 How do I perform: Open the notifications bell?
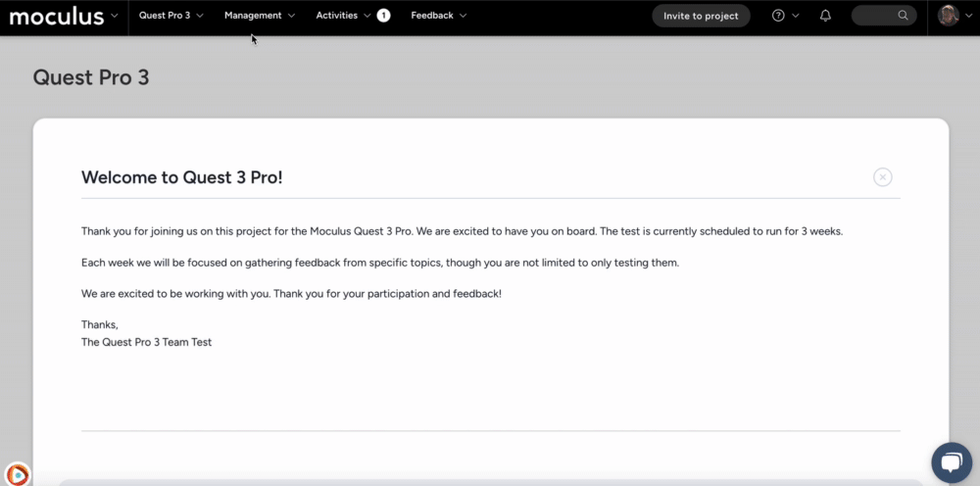825,16
